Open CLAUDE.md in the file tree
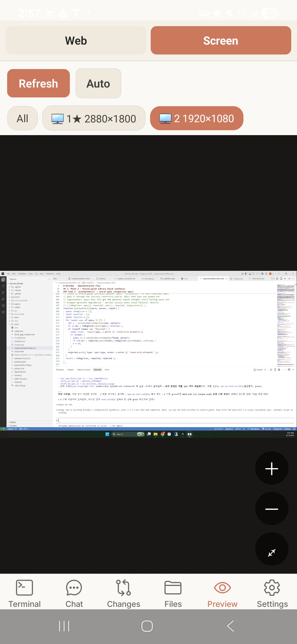 click(x=29, y=338)
